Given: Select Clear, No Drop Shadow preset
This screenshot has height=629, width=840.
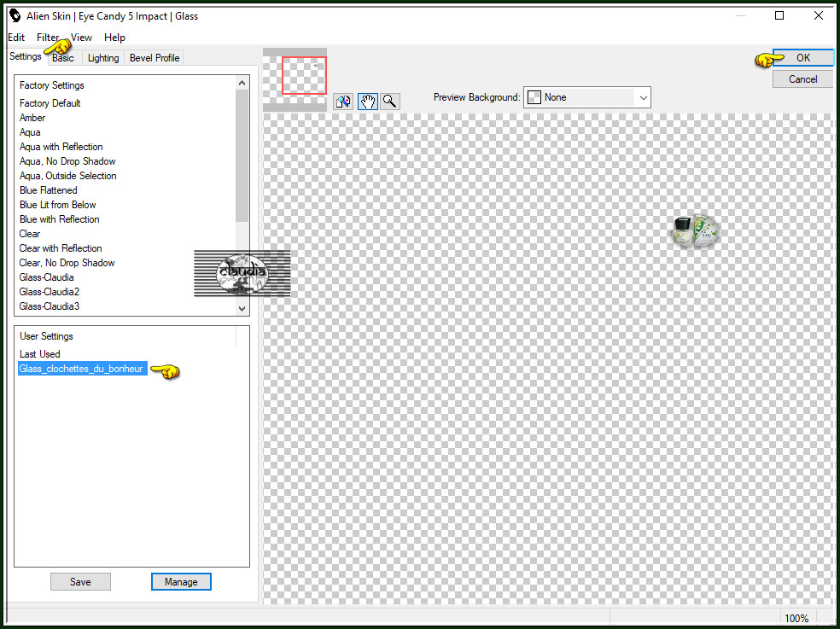Looking at the screenshot, I should click(x=67, y=263).
